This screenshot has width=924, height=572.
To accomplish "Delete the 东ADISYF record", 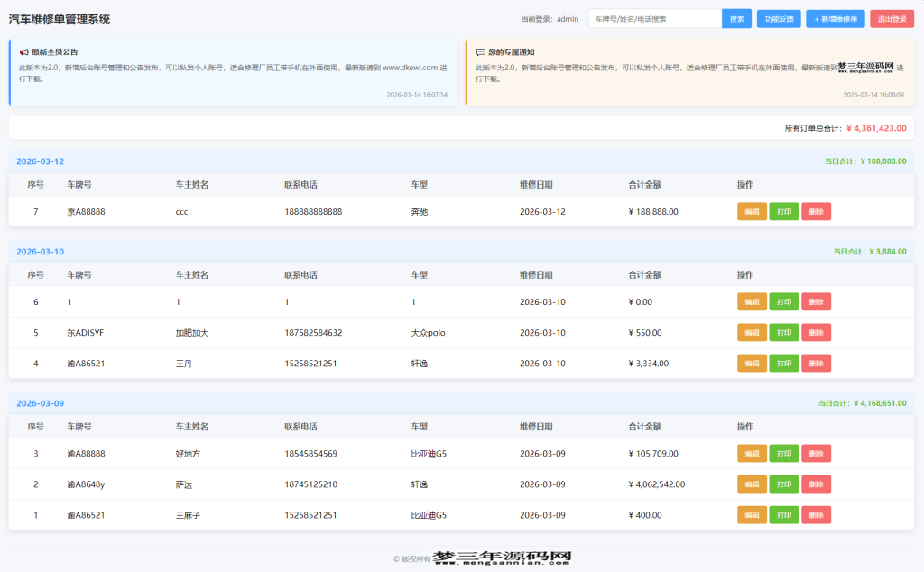I will pos(815,332).
